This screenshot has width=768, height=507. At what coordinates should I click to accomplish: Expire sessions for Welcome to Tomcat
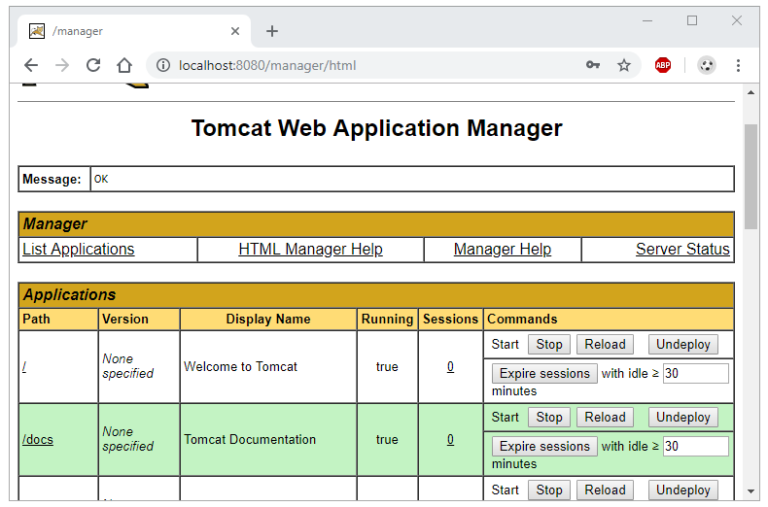click(x=545, y=374)
